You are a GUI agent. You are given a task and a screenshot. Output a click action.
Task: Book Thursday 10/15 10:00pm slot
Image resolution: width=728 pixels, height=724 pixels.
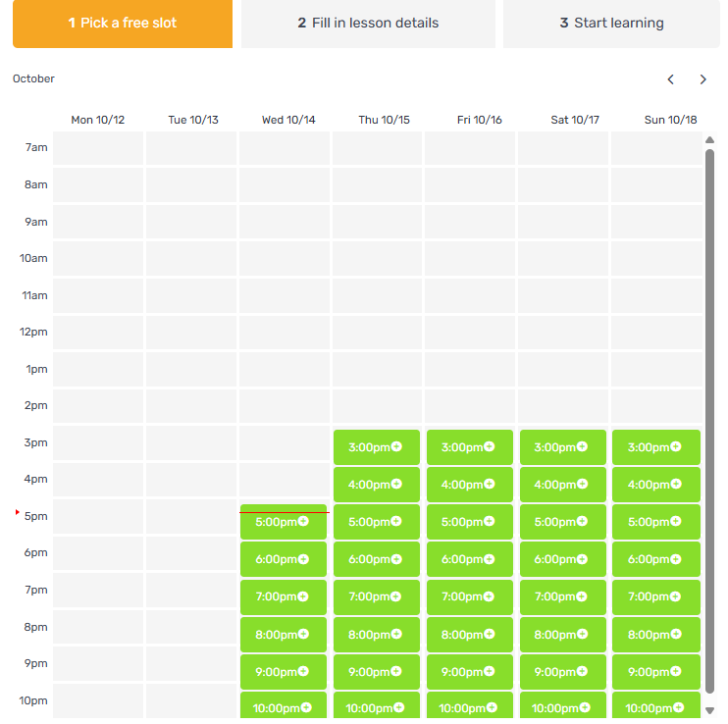point(377,705)
